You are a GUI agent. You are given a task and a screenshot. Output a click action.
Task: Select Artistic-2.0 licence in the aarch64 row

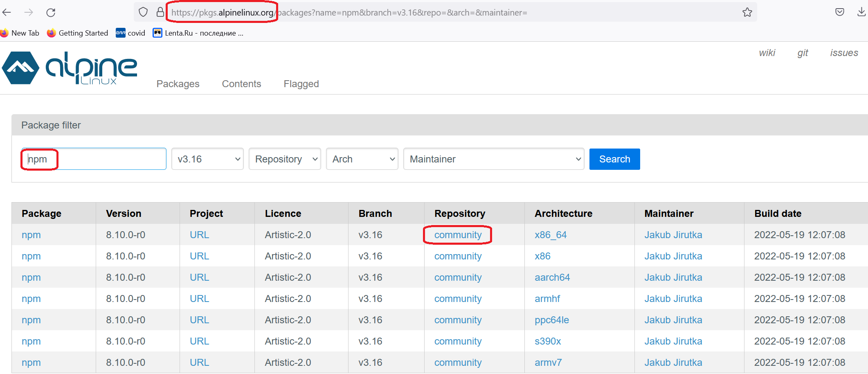[288, 277]
